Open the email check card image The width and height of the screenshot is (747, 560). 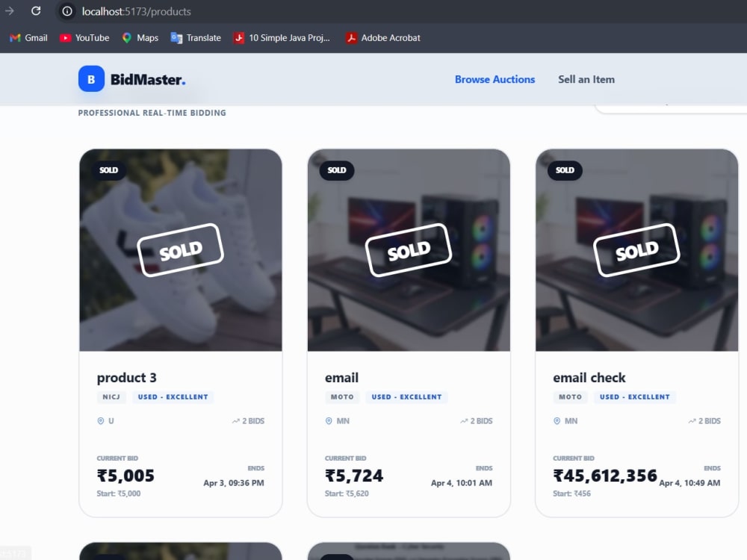[637, 250]
